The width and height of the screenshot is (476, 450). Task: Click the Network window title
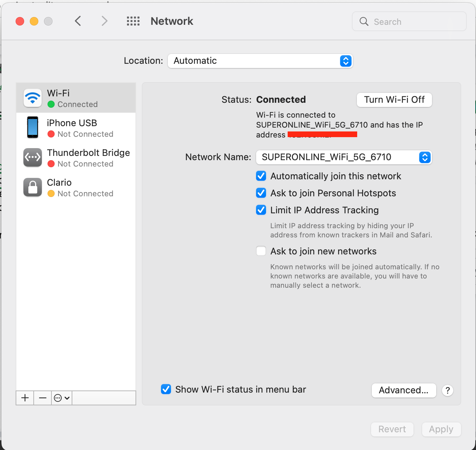click(172, 21)
